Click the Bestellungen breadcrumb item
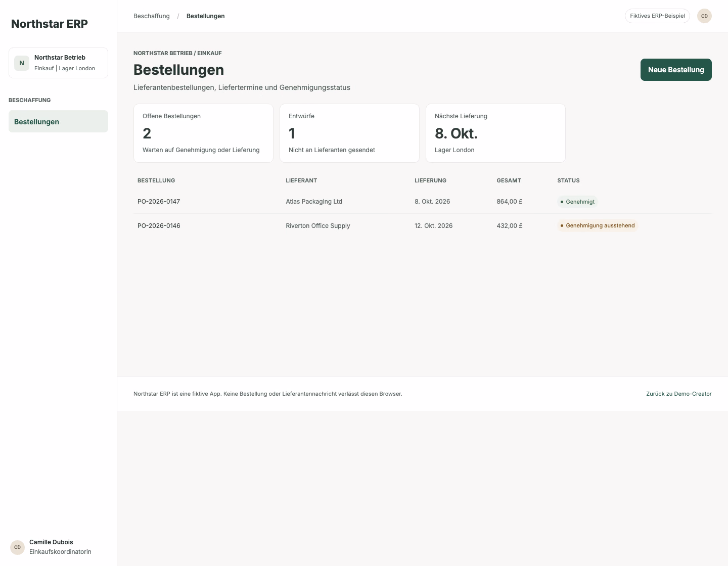728x566 pixels. [x=206, y=16]
